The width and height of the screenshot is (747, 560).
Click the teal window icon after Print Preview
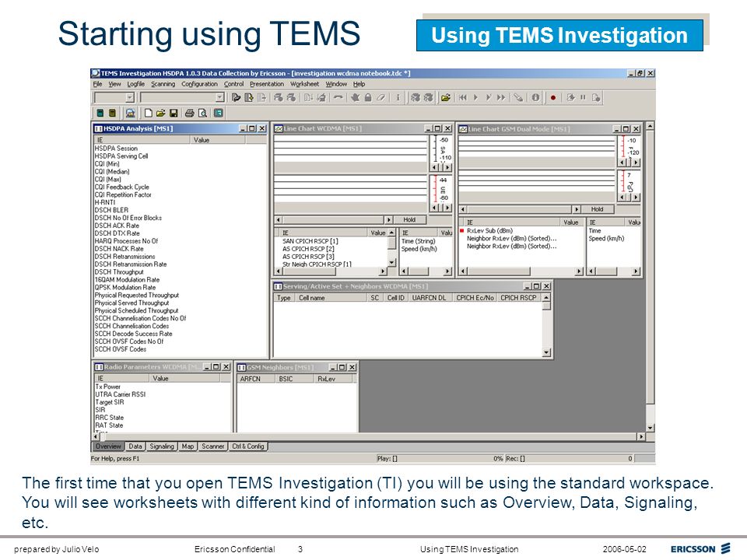(218, 113)
